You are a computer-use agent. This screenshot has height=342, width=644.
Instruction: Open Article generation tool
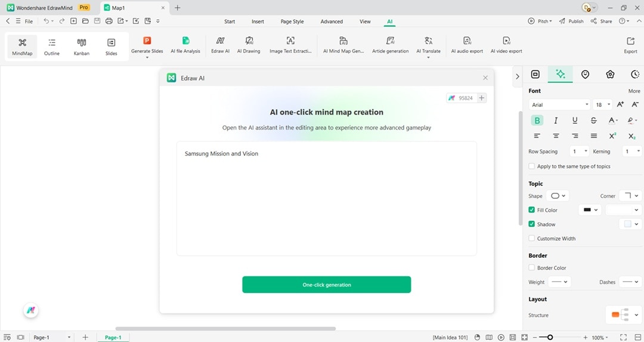click(x=390, y=45)
